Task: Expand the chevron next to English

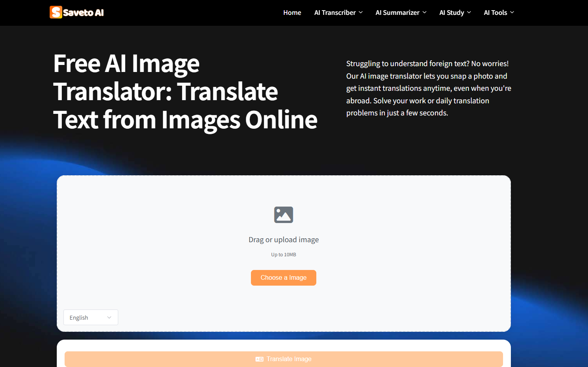Action: (x=110, y=317)
